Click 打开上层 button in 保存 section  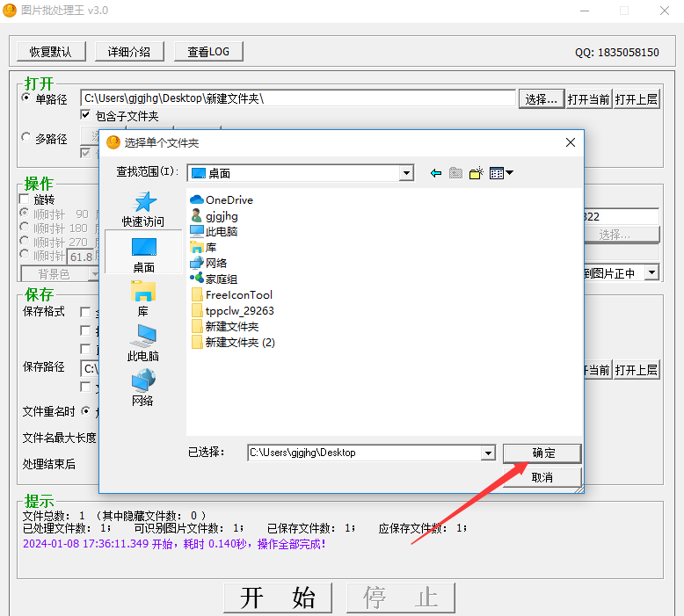click(636, 370)
